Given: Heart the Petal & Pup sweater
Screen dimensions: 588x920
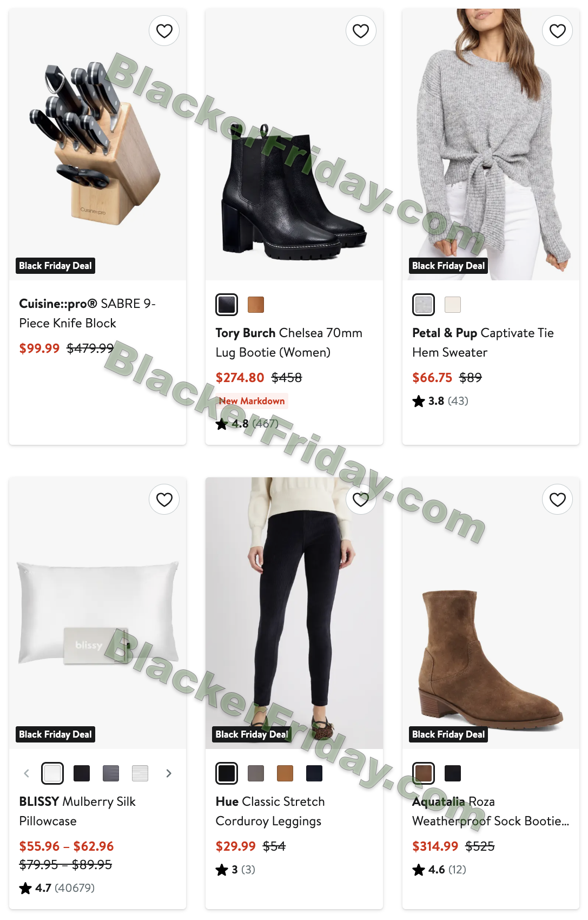Looking at the screenshot, I should 558,31.
